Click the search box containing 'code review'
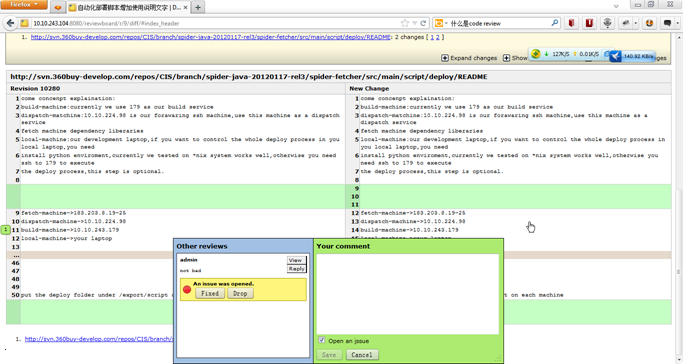 click(499, 23)
